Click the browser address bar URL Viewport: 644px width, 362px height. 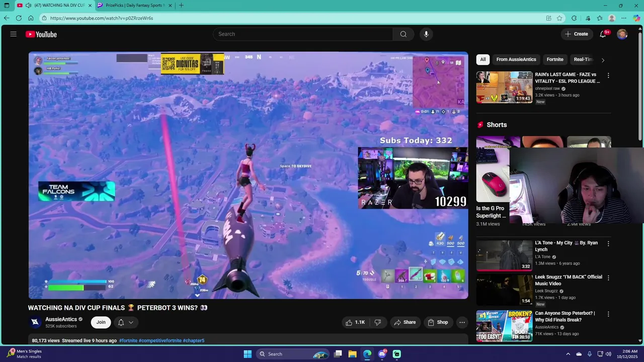[102, 18]
